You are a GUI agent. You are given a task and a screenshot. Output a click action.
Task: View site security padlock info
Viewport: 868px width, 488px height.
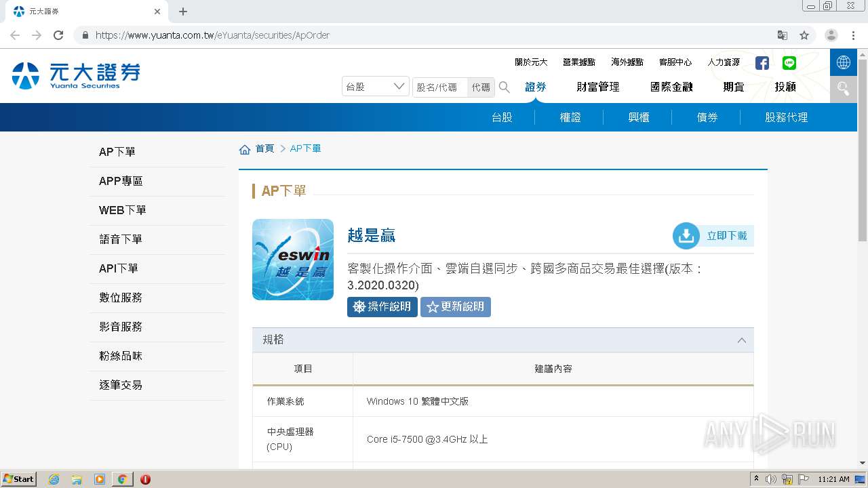85,35
